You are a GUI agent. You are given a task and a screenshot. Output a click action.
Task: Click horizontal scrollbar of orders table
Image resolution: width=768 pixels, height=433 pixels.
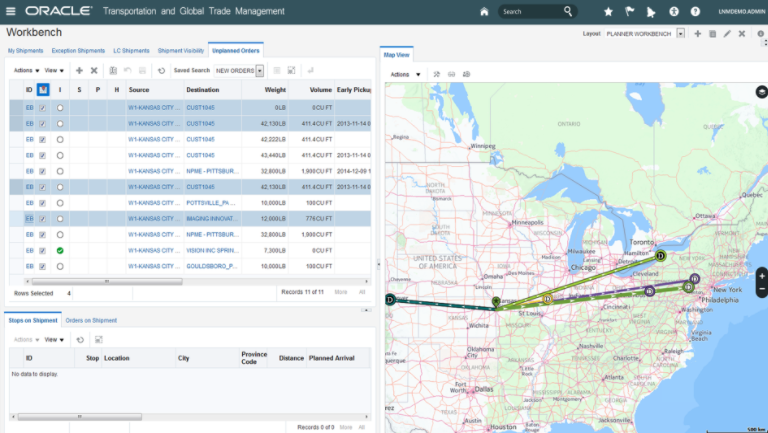pos(106,282)
